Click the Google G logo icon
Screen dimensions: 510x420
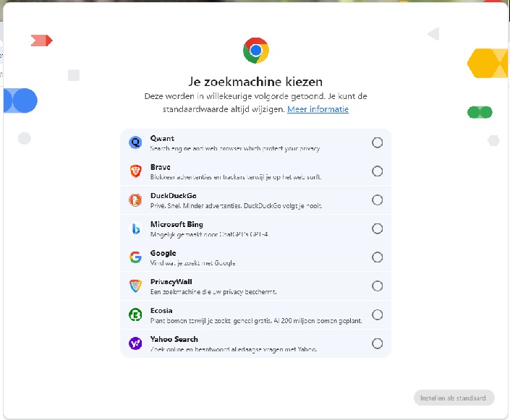coord(135,257)
